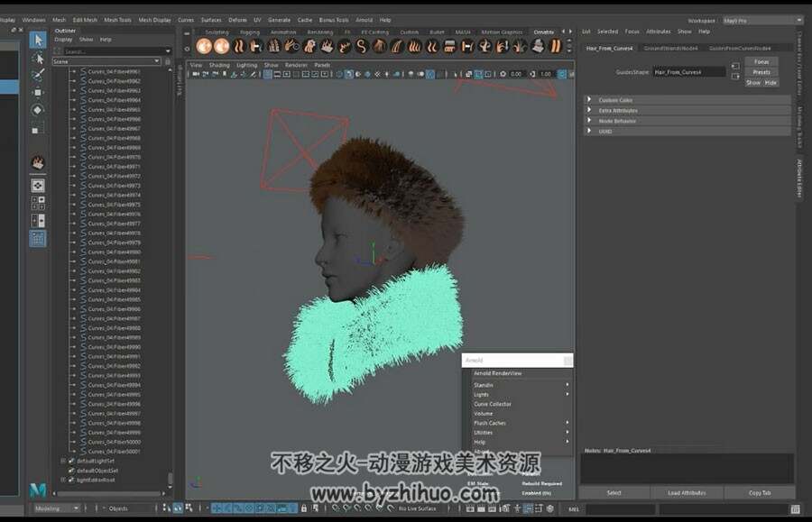Click the Maya logo at bottom left
812x522 pixels.
[37, 489]
